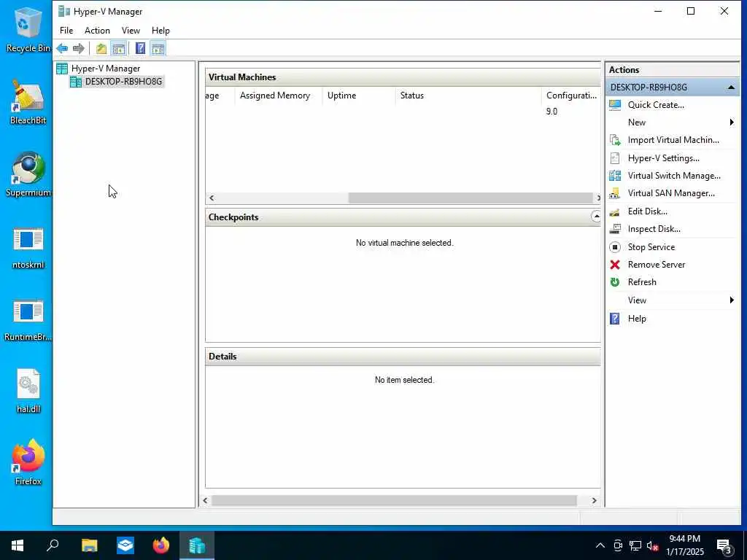Click right arrow of bottom pane scrollbar
The width and height of the screenshot is (747, 560).
(x=594, y=500)
